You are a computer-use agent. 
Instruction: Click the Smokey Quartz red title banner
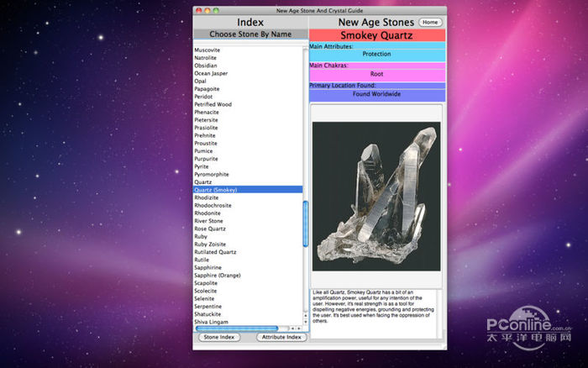(376, 35)
